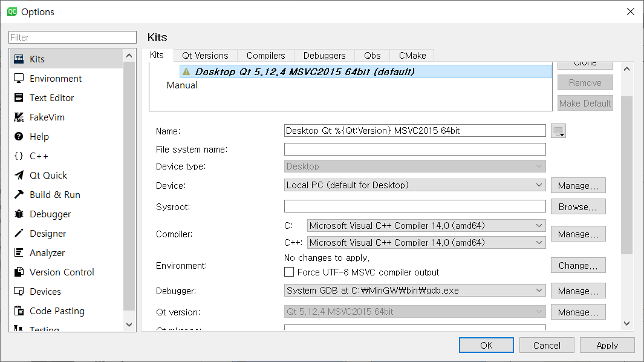Open C++ settings braces icon
Screen dimensions: 644x362
pyautogui.click(x=19, y=156)
